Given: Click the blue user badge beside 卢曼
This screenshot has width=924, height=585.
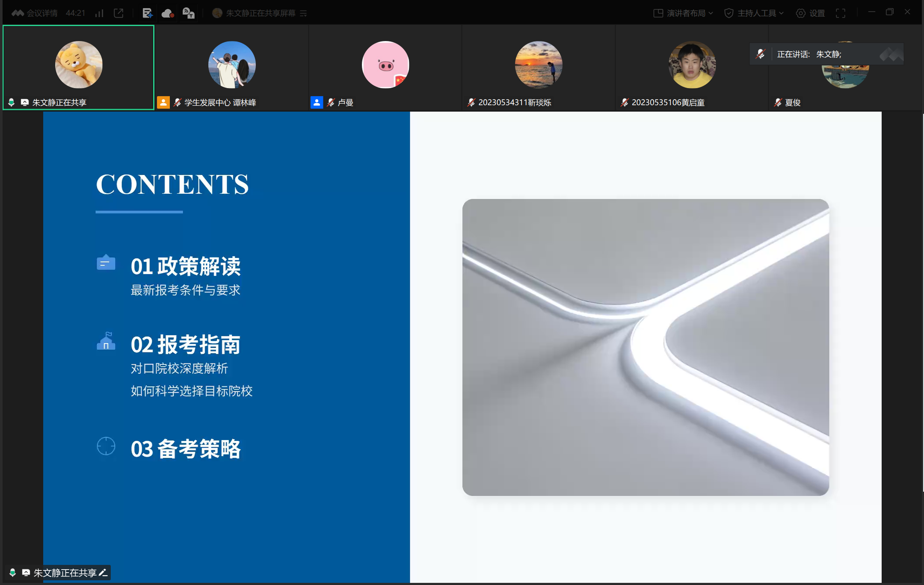Looking at the screenshot, I should [317, 103].
